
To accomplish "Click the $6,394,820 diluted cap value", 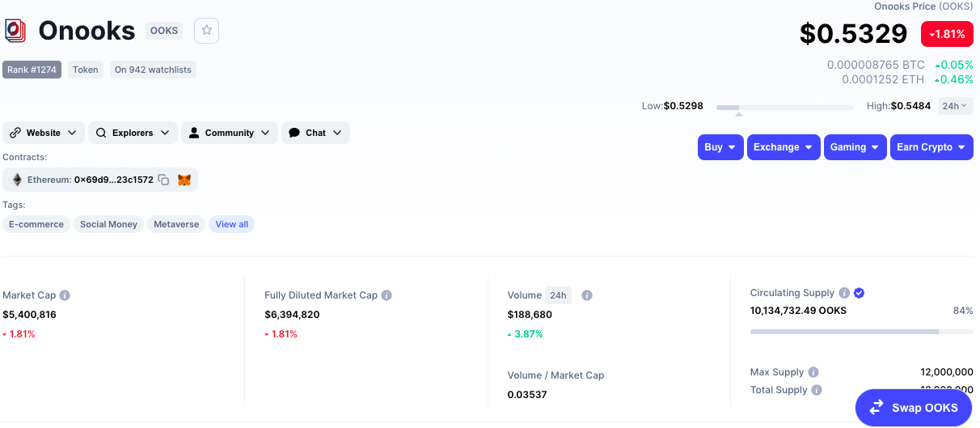I will 292,315.
